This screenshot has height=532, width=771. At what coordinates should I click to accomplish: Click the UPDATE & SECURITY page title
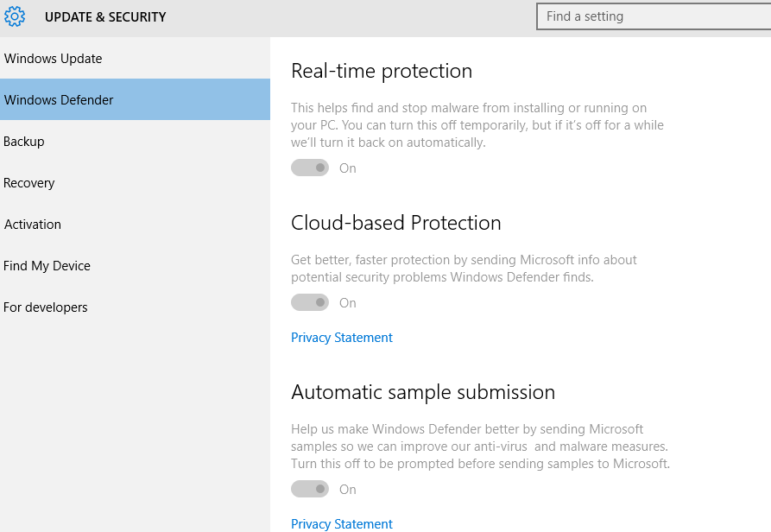pyautogui.click(x=105, y=17)
